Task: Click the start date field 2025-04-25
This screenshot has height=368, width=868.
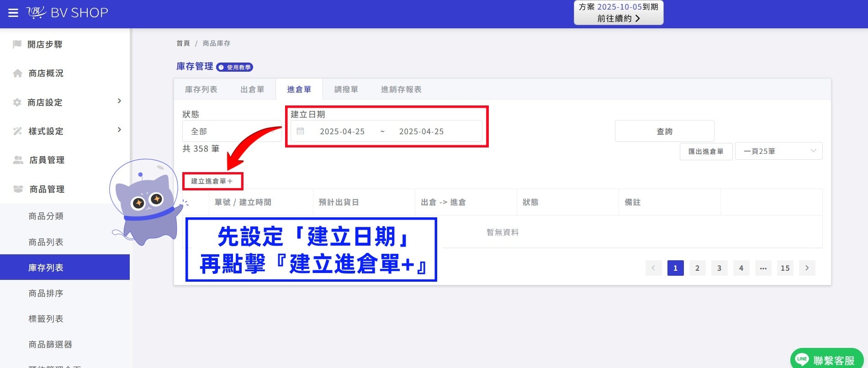Action: 342,131
